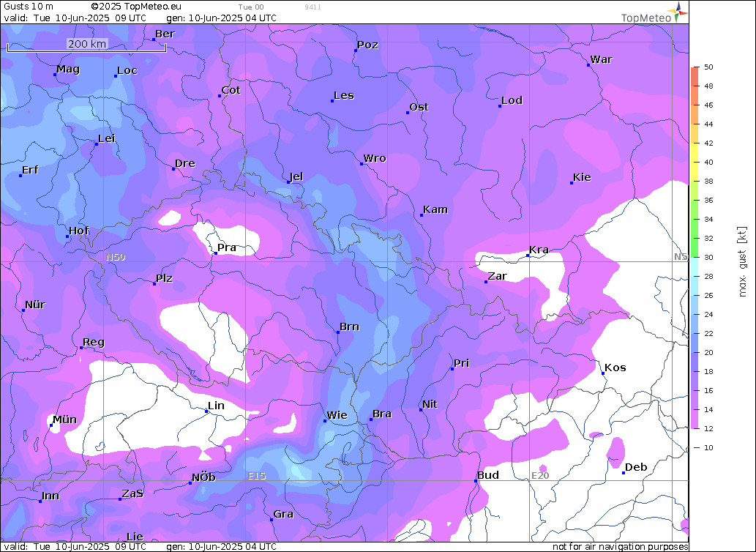Click the 12 kt legend value

tap(708, 428)
